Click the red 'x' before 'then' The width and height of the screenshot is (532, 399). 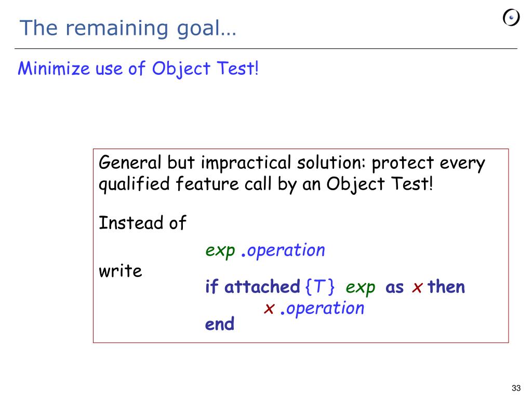tap(417, 288)
